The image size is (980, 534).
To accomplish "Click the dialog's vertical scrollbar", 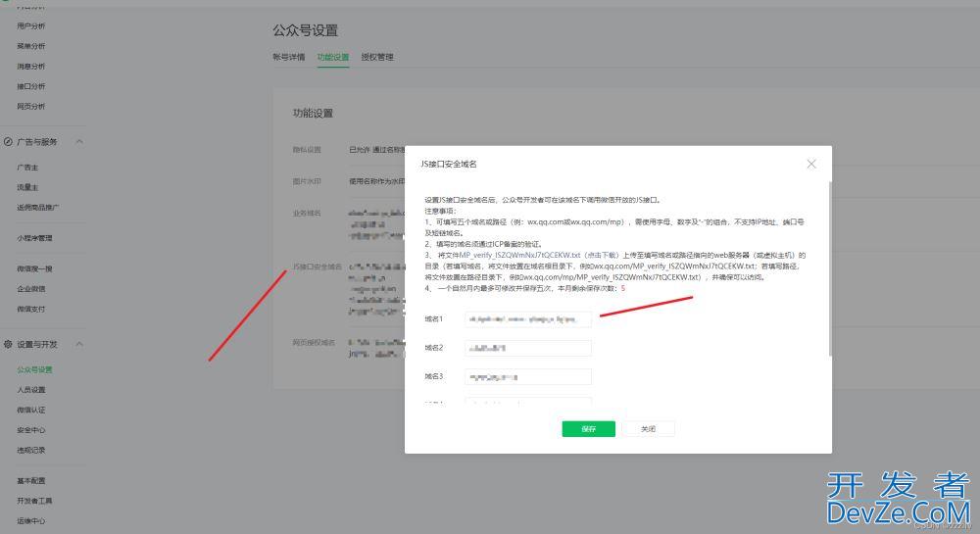I will [x=829, y=265].
